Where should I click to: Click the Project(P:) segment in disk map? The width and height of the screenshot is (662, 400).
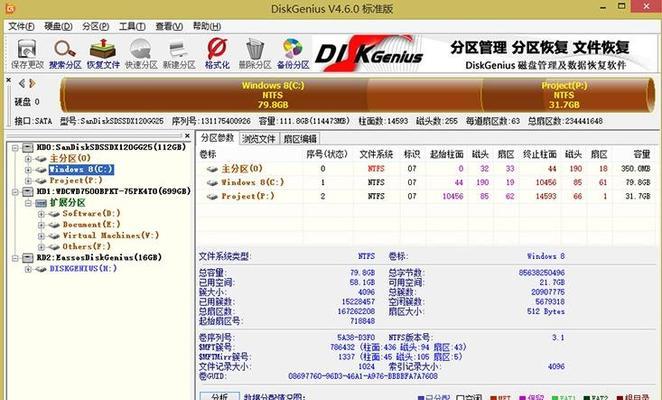pyautogui.click(x=564, y=95)
